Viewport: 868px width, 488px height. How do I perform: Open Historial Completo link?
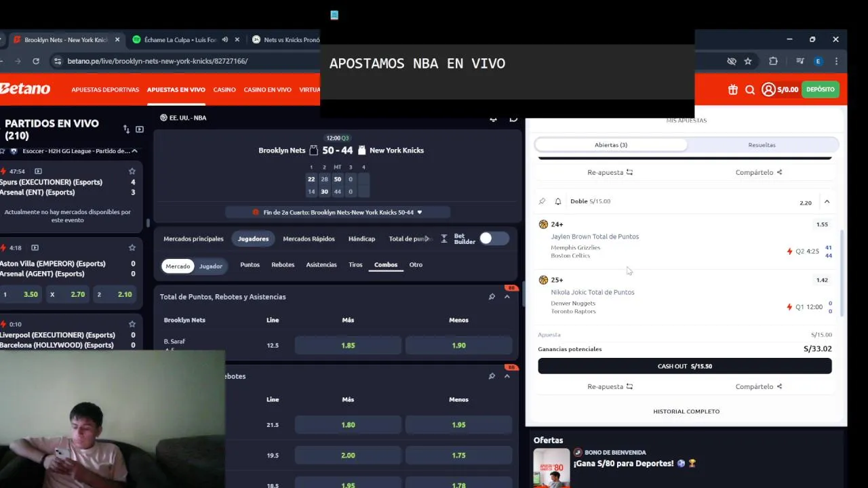click(x=686, y=411)
